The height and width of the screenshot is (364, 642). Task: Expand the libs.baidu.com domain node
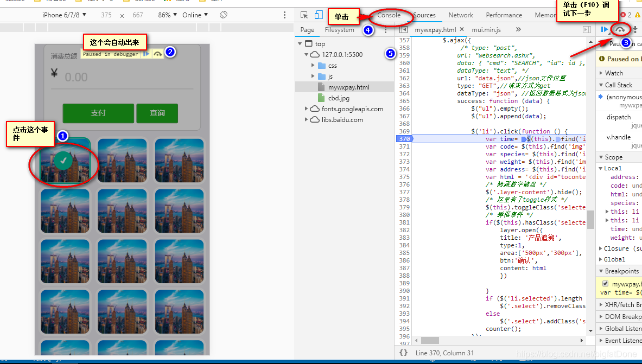[306, 119]
